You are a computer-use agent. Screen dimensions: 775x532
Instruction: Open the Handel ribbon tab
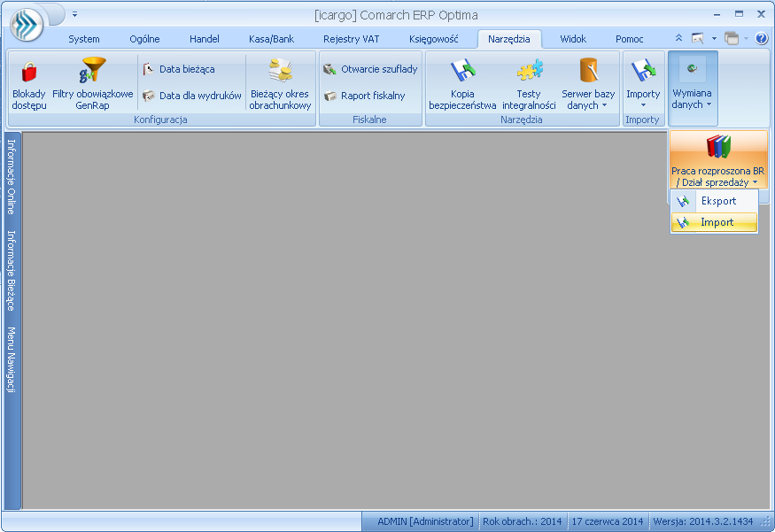coord(204,39)
